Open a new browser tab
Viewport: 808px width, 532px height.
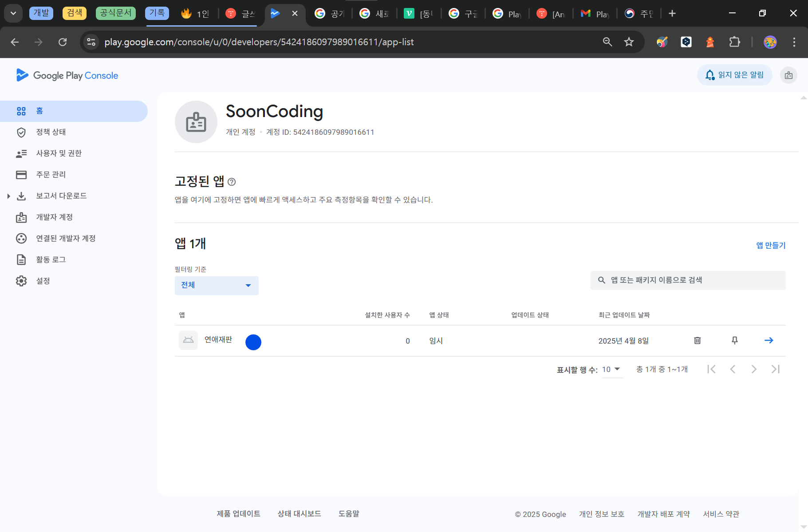(672, 14)
